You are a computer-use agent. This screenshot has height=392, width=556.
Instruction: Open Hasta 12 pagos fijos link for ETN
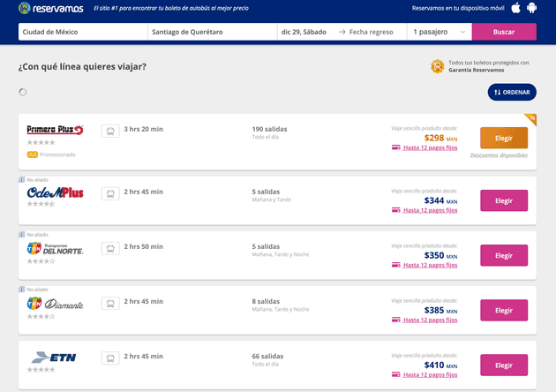430,374
